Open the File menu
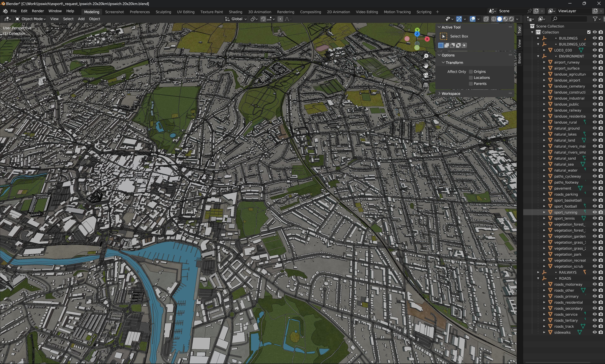Viewport: 605px width, 364px height. pyautogui.click(x=13, y=11)
